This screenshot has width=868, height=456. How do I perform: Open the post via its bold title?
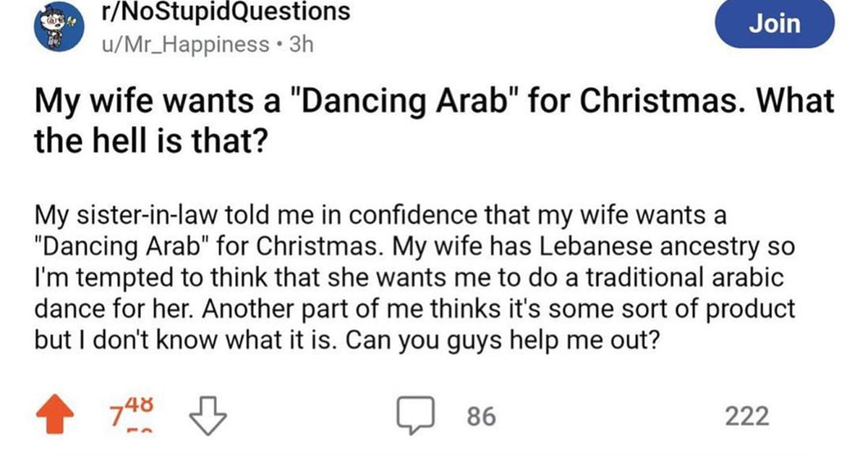pyautogui.click(x=434, y=122)
